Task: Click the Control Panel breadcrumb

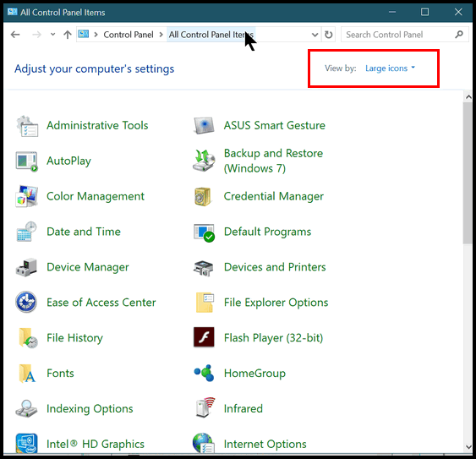Action: [x=129, y=35]
